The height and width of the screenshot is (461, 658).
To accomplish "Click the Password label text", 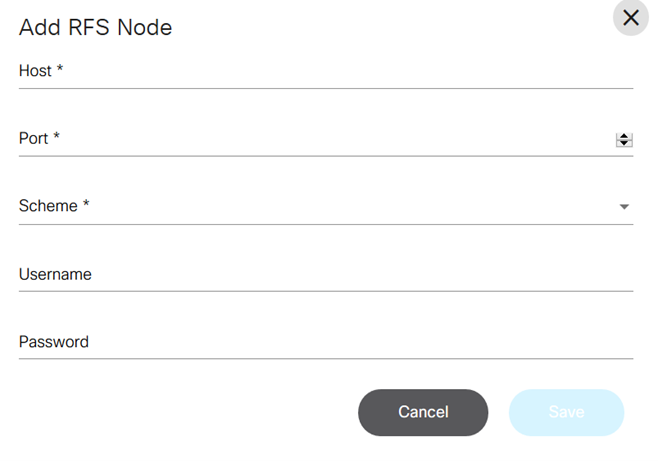I will [x=54, y=342].
